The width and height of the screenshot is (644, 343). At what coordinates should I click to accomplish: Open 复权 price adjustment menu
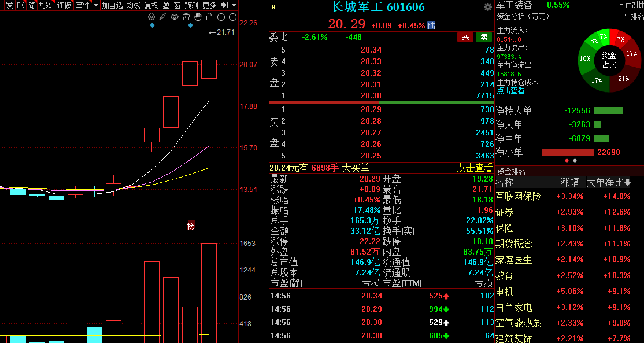tap(151, 5)
